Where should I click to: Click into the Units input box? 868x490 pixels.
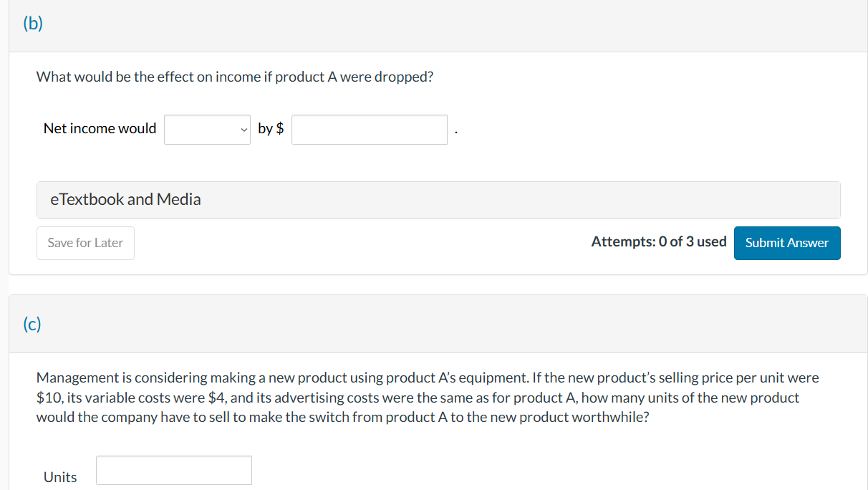pos(174,471)
